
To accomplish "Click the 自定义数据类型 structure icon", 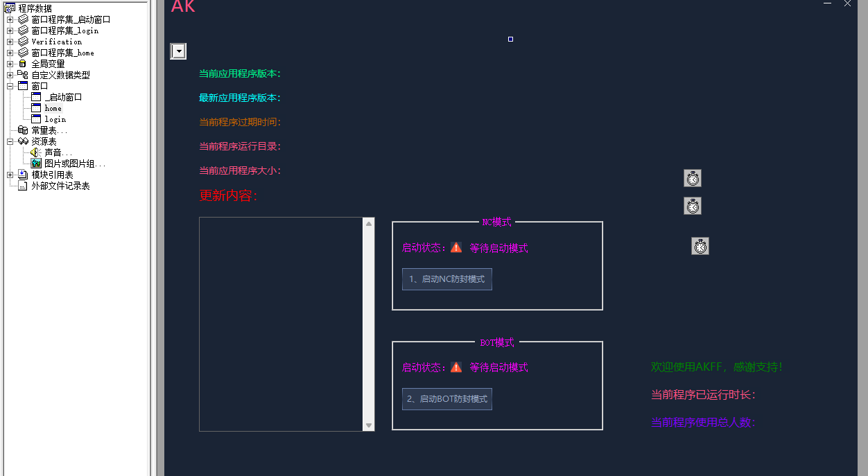I will pos(23,75).
